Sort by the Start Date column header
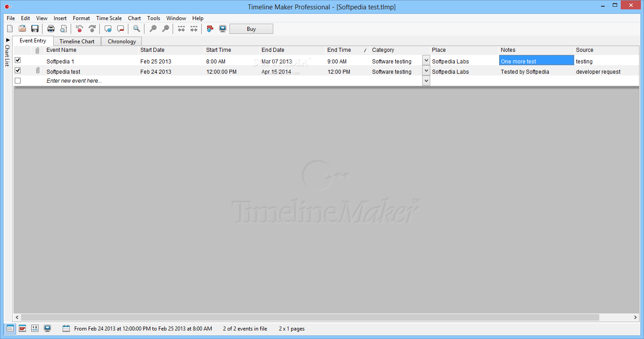Screen dimensions: 644x339 coord(171,50)
